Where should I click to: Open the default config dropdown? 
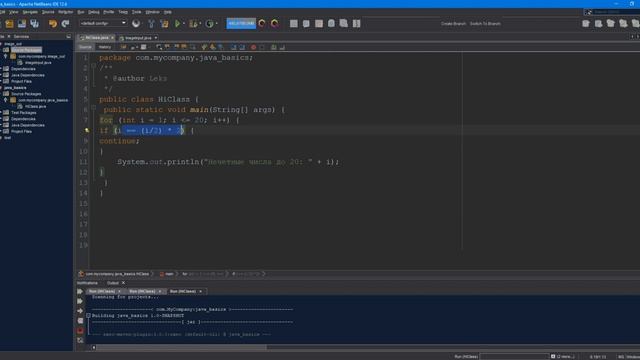coord(103,23)
